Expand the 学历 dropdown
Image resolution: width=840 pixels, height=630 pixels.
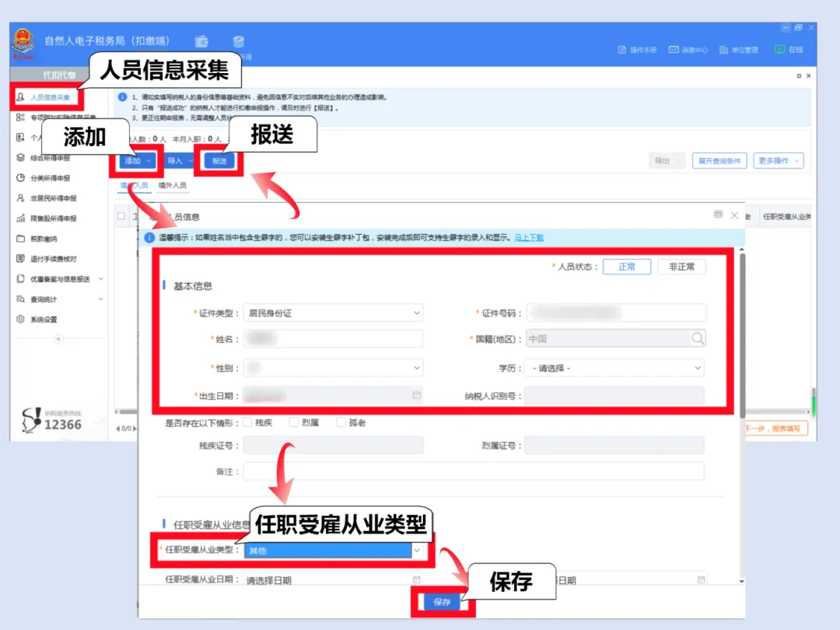614,368
